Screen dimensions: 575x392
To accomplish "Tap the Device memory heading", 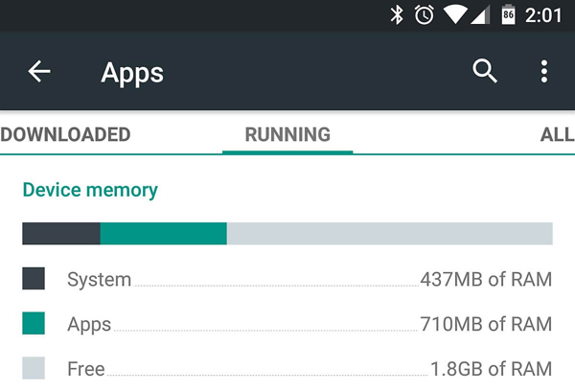I will [90, 191].
